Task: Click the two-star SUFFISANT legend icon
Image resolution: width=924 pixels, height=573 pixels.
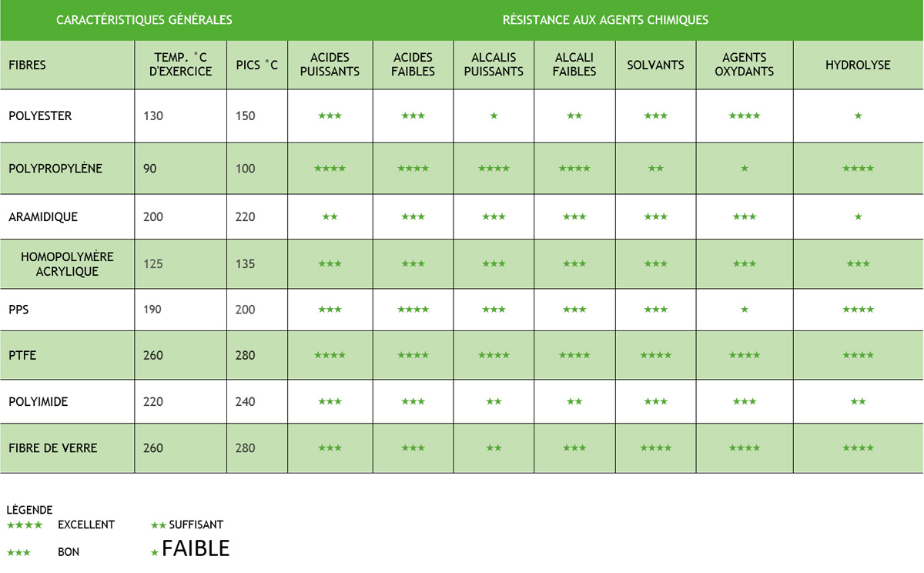Action: point(159,525)
